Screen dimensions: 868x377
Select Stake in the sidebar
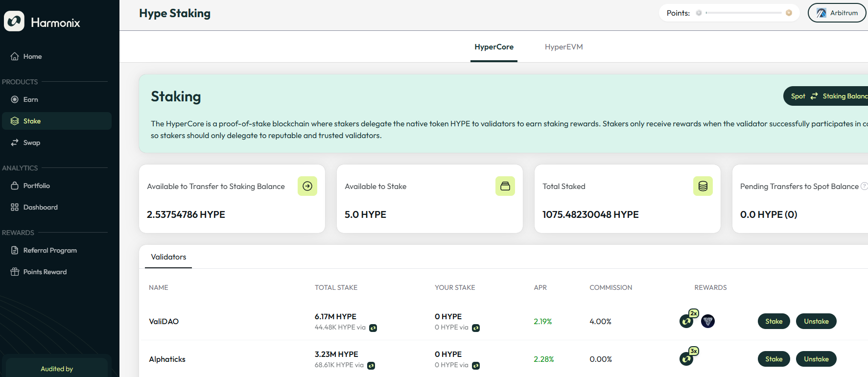click(57, 121)
